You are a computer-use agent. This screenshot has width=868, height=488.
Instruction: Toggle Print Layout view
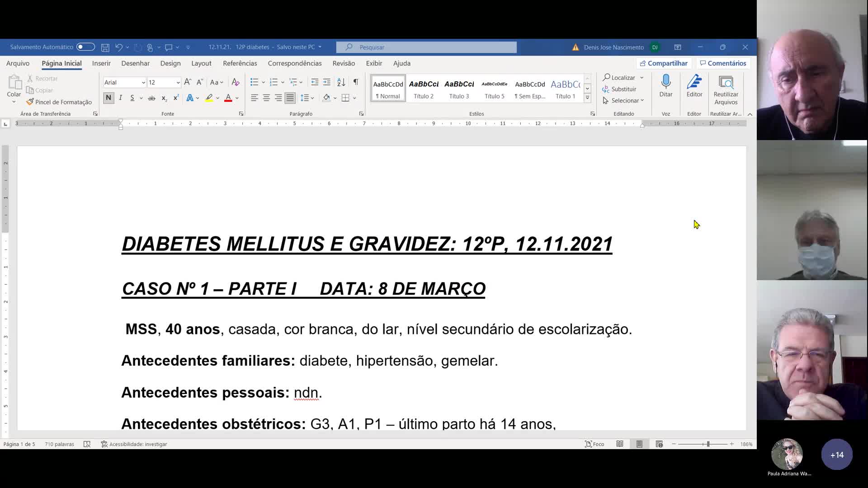639,444
